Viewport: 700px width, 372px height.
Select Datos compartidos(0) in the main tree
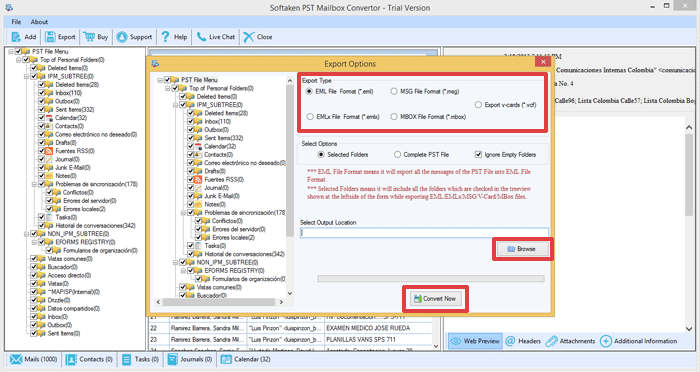[74, 309]
